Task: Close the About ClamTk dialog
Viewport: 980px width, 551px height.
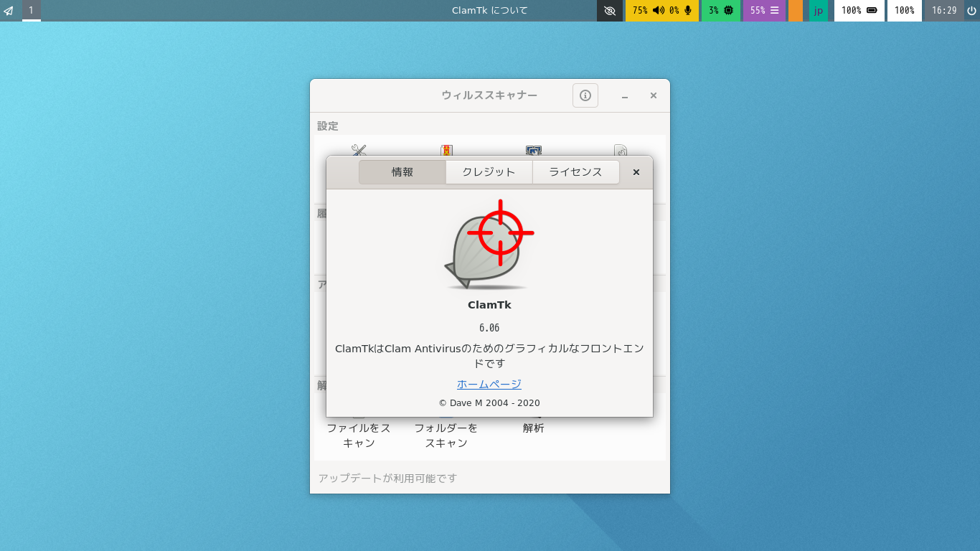Action: tap(636, 172)
